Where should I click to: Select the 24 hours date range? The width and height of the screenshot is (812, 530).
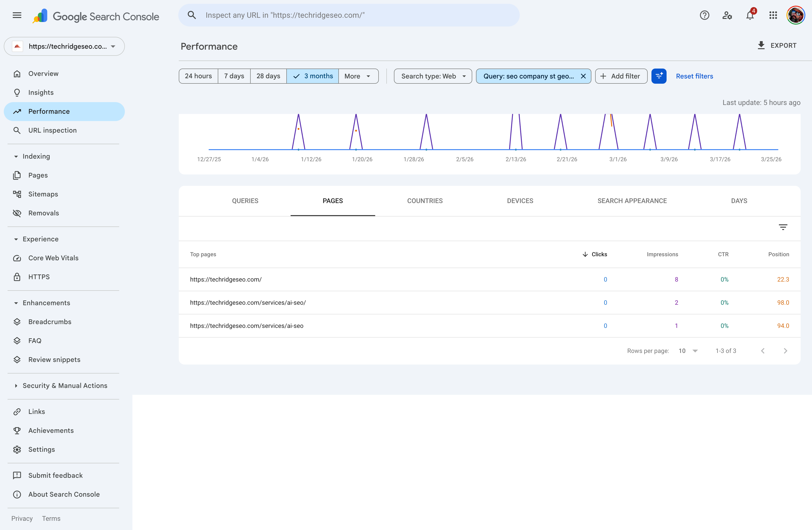pyautogui.click(x=198, y=76)
